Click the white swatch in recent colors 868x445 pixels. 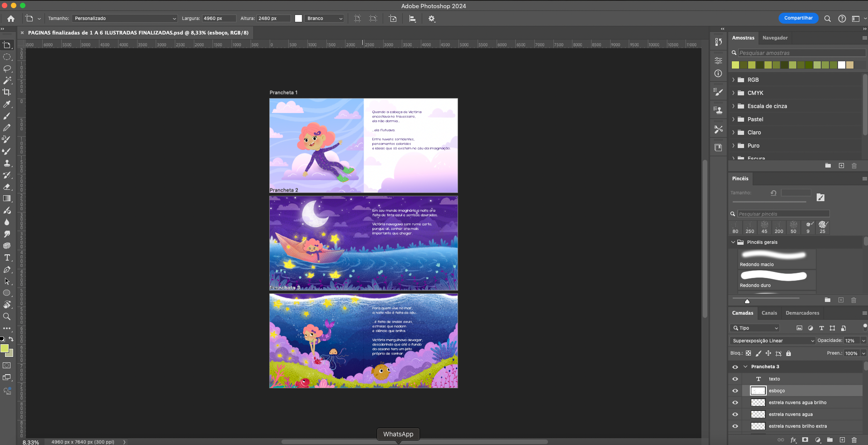pos(842,65)
